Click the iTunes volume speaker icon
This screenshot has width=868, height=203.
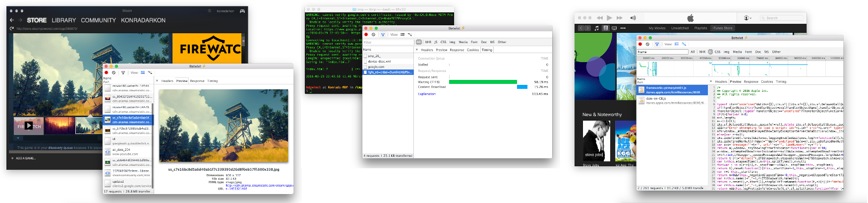[x=633, y=18]
